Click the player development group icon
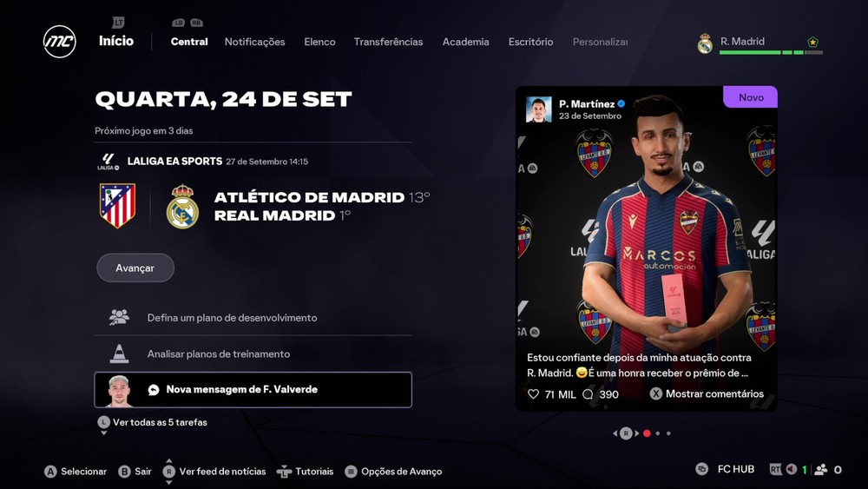This screenshot has width=868, height=489. [x=119, y=317]
